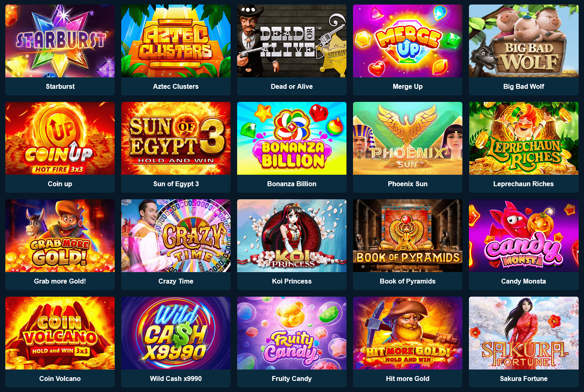584x392 pixels.
Task: Select the Sakura Fortune game image
Action: click(x=523, y=333)
